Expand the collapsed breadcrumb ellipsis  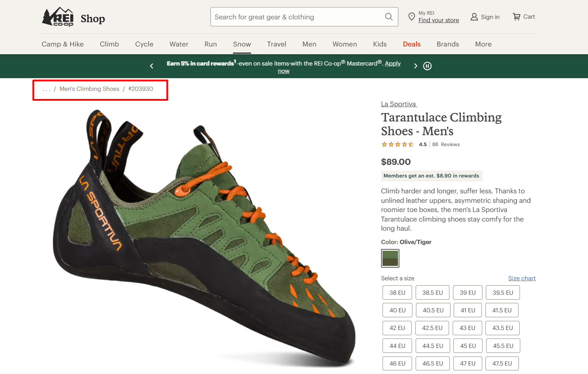coord(47,89)
